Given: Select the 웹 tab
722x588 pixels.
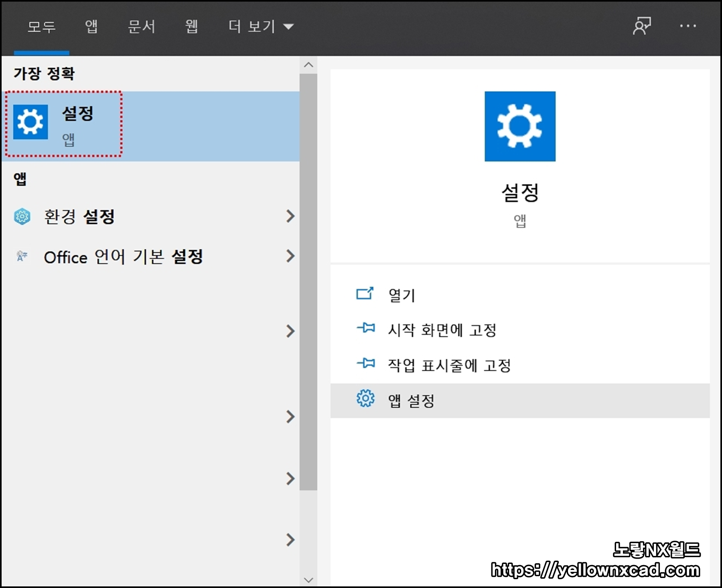Looking at the screenshot, I should coord(191,26).
